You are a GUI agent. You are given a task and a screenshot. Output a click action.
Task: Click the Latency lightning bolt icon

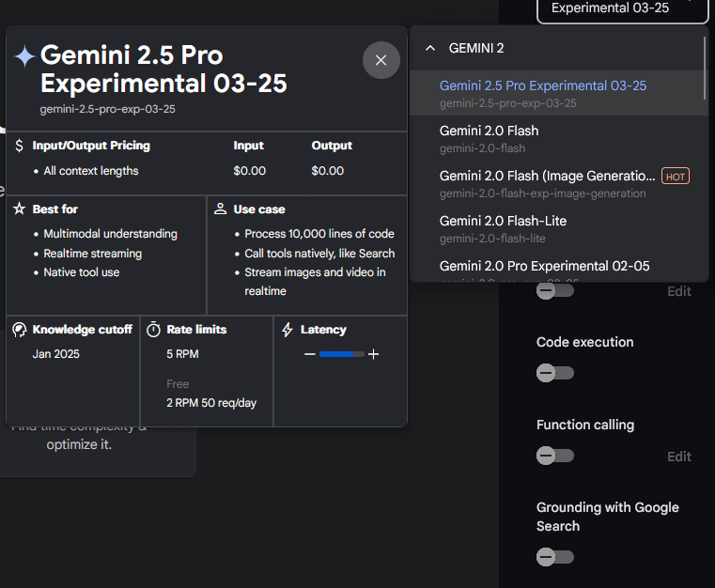pyautogui.click(x=288, y=330)
